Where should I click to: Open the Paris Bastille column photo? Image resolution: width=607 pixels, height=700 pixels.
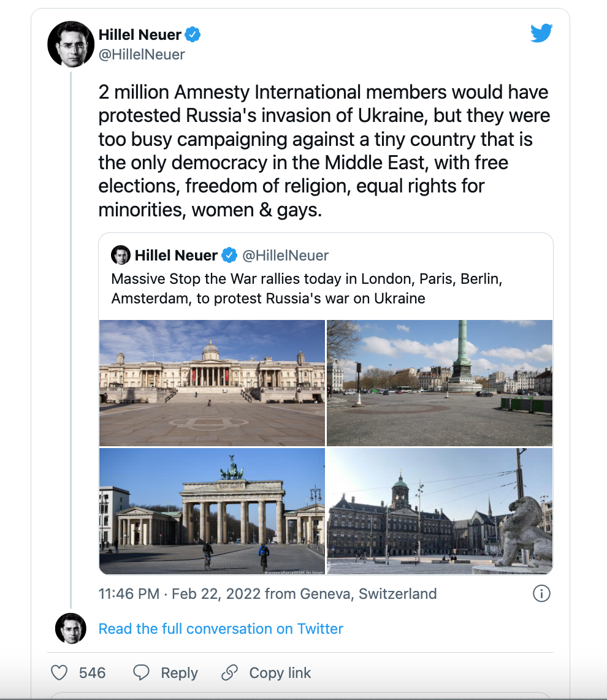tap(440, 383)
